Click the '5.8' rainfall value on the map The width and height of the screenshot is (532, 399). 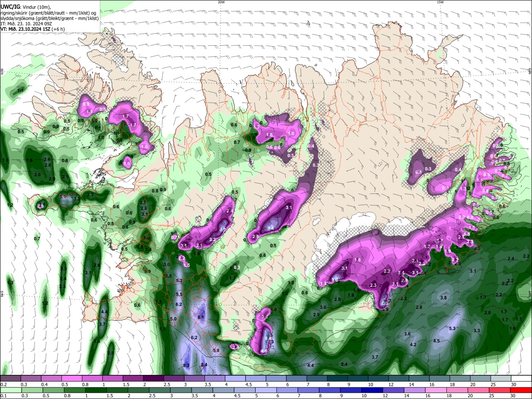point(216,351)
